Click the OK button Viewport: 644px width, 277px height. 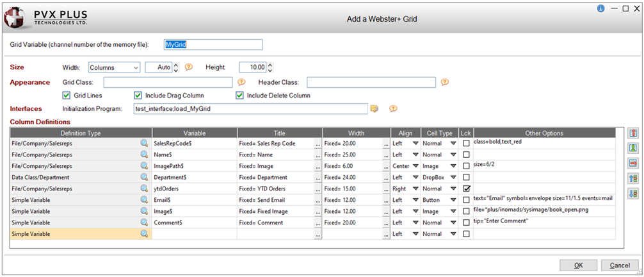(x=578, y=265)
